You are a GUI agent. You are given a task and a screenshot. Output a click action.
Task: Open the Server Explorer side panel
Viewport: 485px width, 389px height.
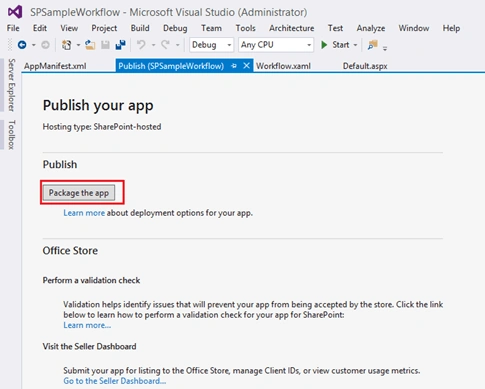(x=11, y=85)
